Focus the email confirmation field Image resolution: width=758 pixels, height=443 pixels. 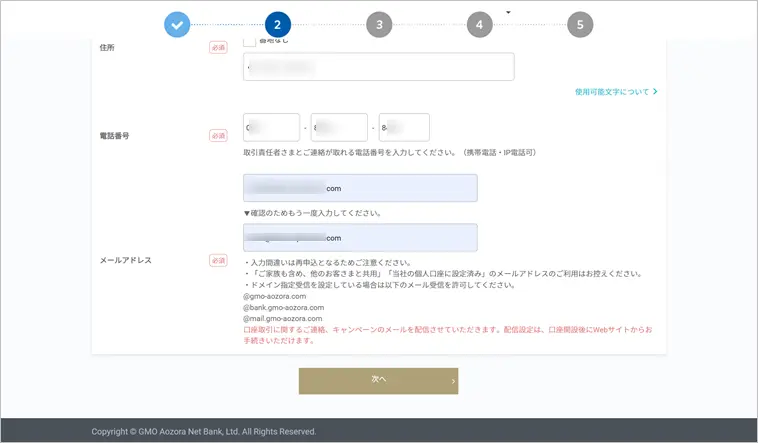click(360, 238)
